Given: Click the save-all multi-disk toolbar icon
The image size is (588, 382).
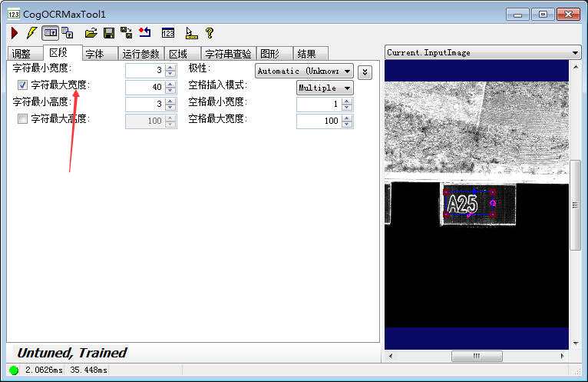Looking at the screenshot, I should pos(127,33).
